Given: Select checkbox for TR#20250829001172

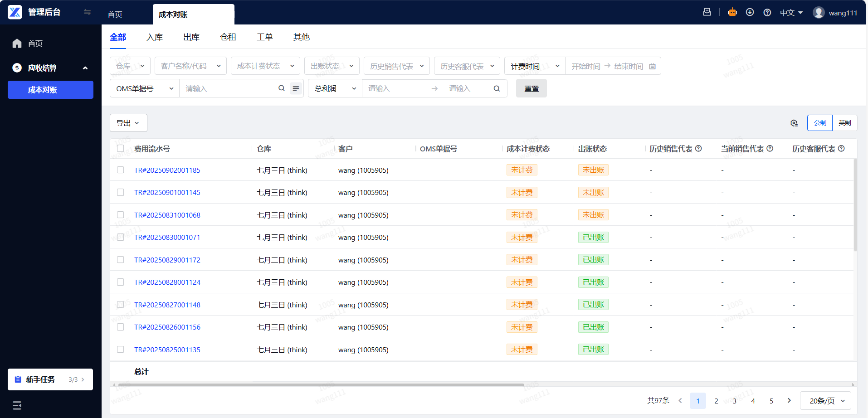Looking at the screenshot, I should (121, 260).
